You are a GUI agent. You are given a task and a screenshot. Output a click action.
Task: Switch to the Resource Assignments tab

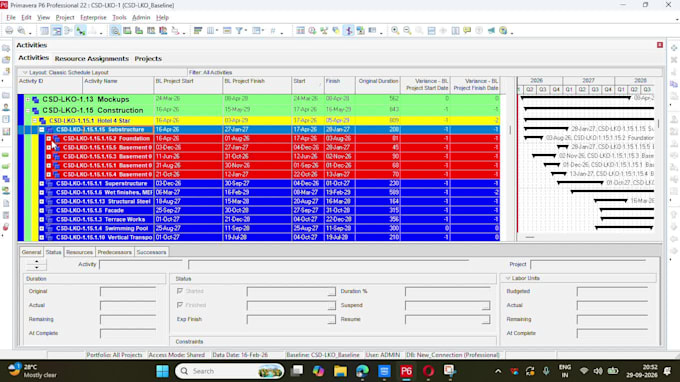tap(92, 59)
